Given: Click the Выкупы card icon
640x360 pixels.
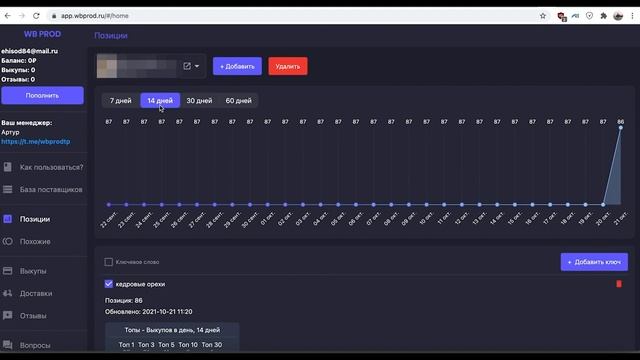Looking at the screenshot, I should point(8,271).
